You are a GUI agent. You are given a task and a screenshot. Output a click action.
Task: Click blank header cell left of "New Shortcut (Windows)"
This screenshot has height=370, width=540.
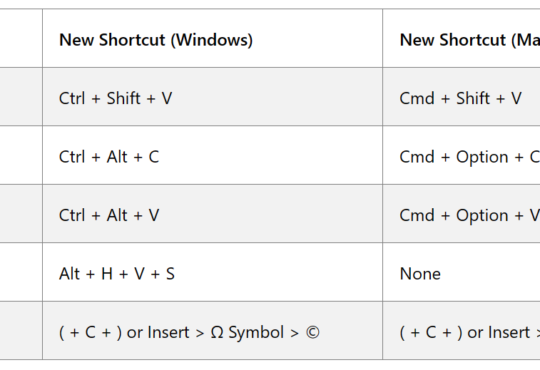pyautogui.click(x=21, y=38)
